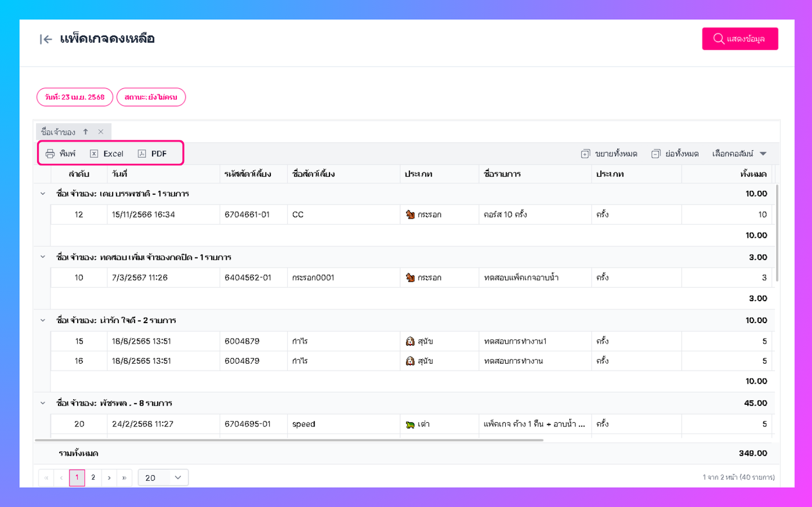Image resolution: width=812 pixels, height=507 pixels.
Task: Click the back arrow beside แพ็คเกจคงเหลือ title
Action: [46, 39]
